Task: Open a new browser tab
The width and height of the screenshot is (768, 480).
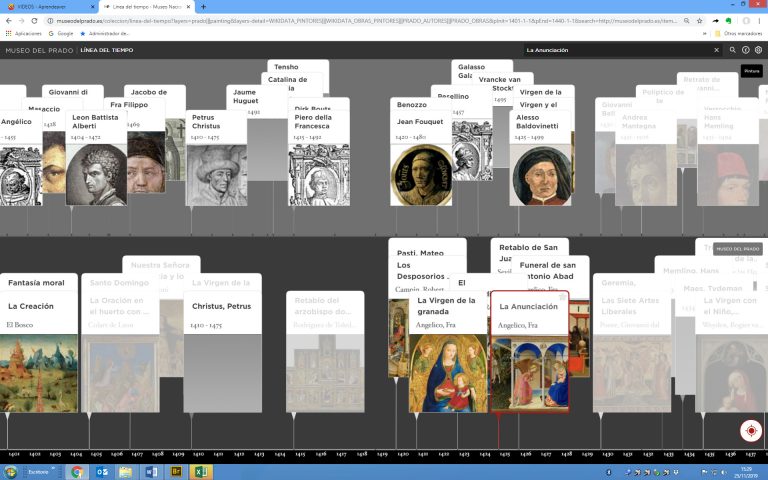Action: click(x=203, y=7)
